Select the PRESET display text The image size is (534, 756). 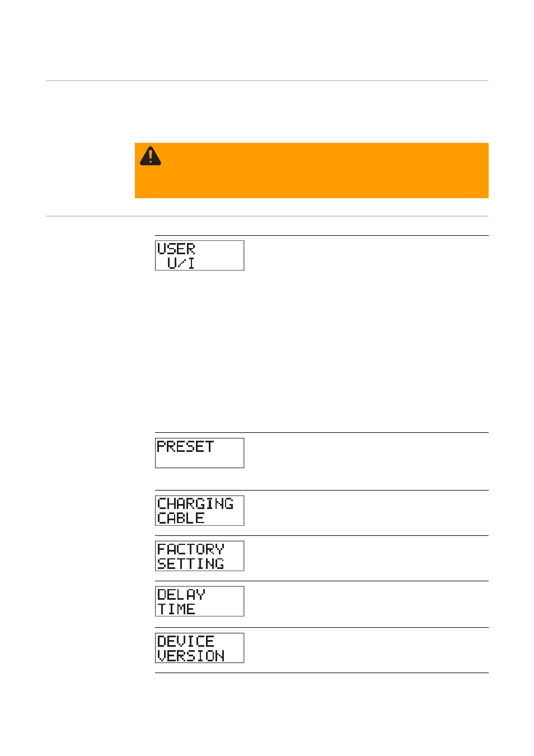click(185, 446)
